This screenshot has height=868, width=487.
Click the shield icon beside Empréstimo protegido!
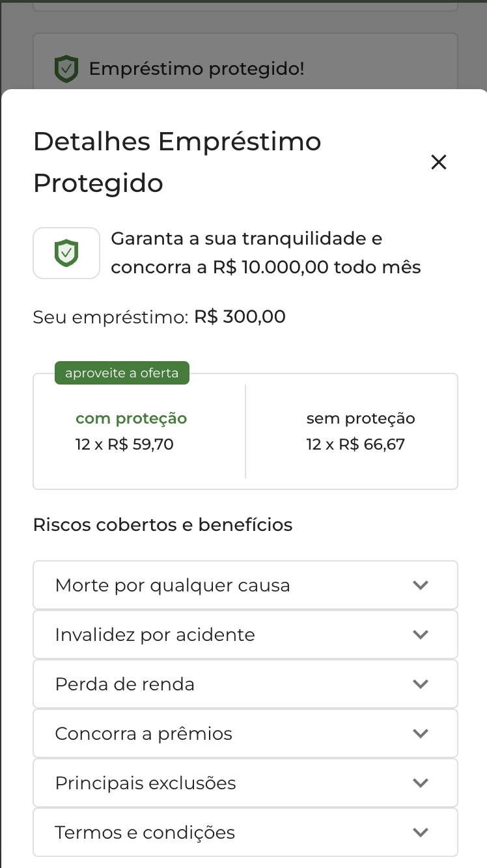66,69
